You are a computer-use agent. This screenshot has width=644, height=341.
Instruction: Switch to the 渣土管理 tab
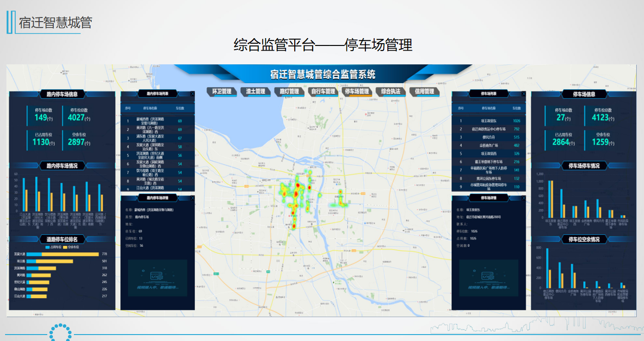pos(255,91)
